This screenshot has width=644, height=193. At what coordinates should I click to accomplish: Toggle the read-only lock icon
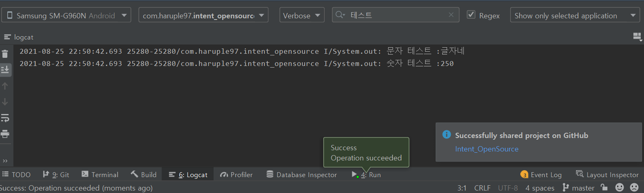pyautogui.click(x=604, y=187)
